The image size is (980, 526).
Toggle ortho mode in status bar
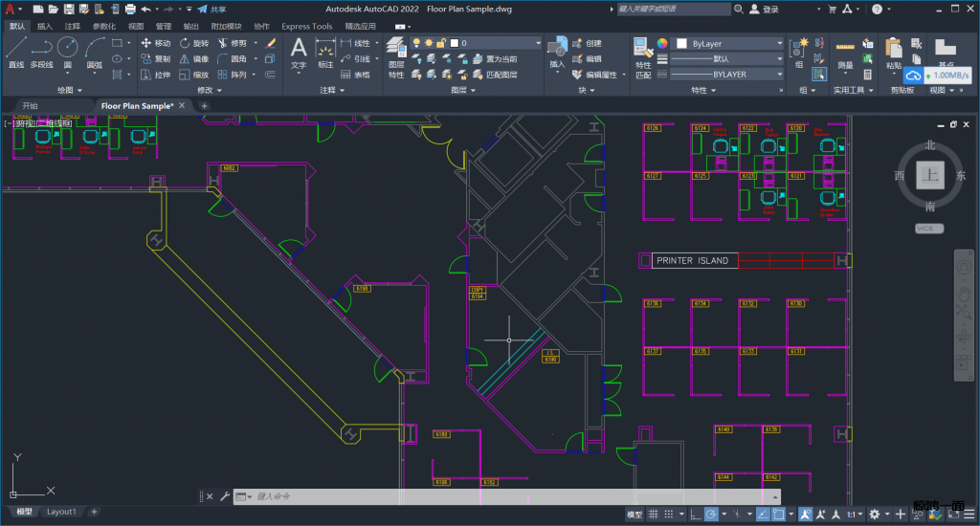(694, 515)
